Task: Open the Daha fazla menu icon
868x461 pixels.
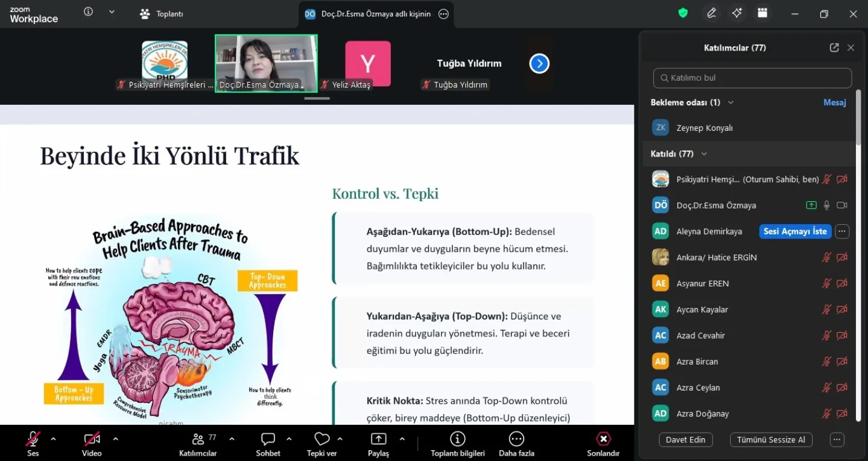Action: point(516,439)
